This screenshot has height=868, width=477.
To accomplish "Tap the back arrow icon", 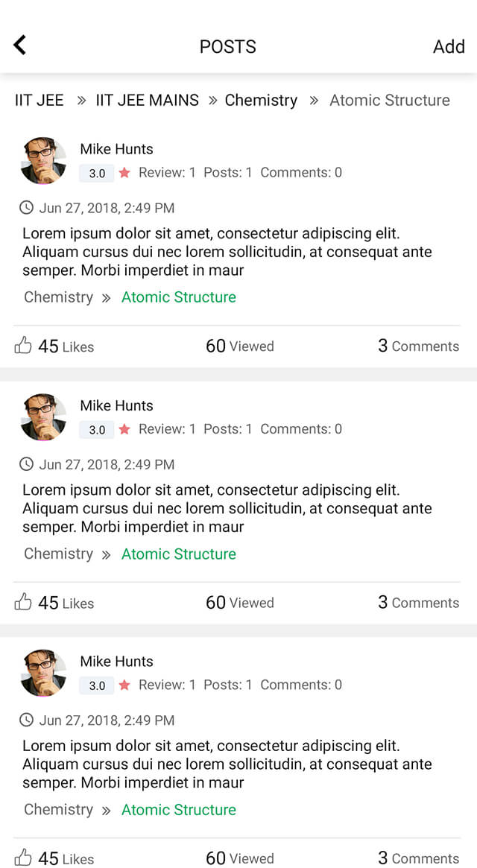I will click(x=20, y=45).
